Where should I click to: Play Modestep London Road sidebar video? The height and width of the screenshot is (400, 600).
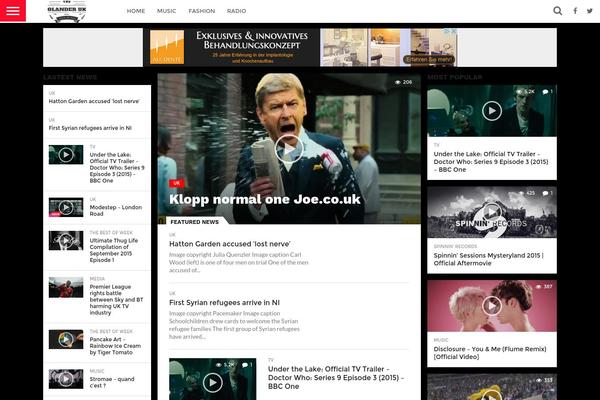(66, 207)
